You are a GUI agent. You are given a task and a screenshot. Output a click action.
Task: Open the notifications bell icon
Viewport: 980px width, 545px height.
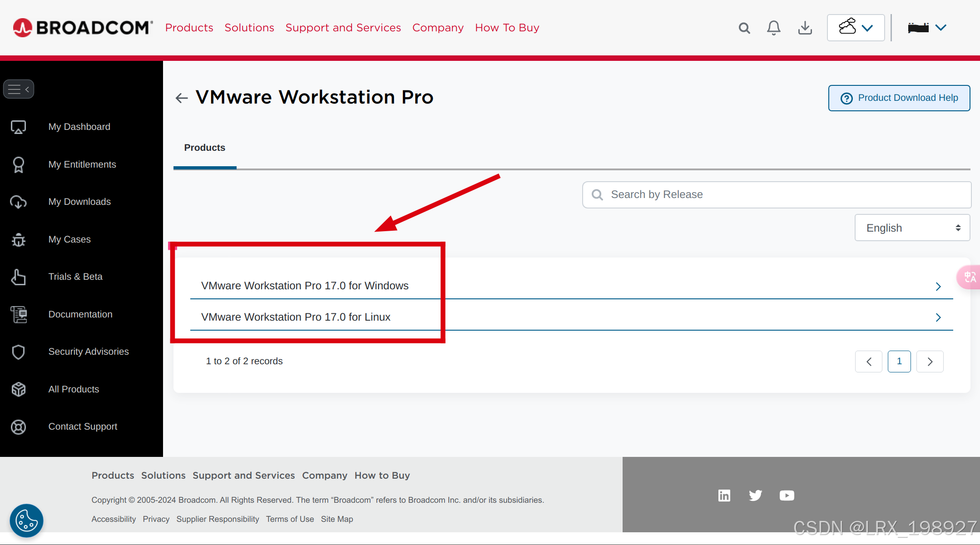[x=774, y=28]
